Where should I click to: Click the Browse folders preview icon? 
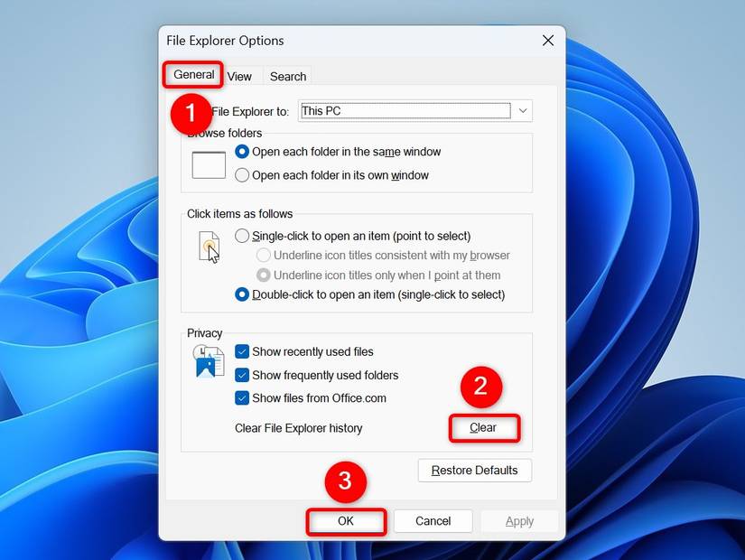[208, 163]
